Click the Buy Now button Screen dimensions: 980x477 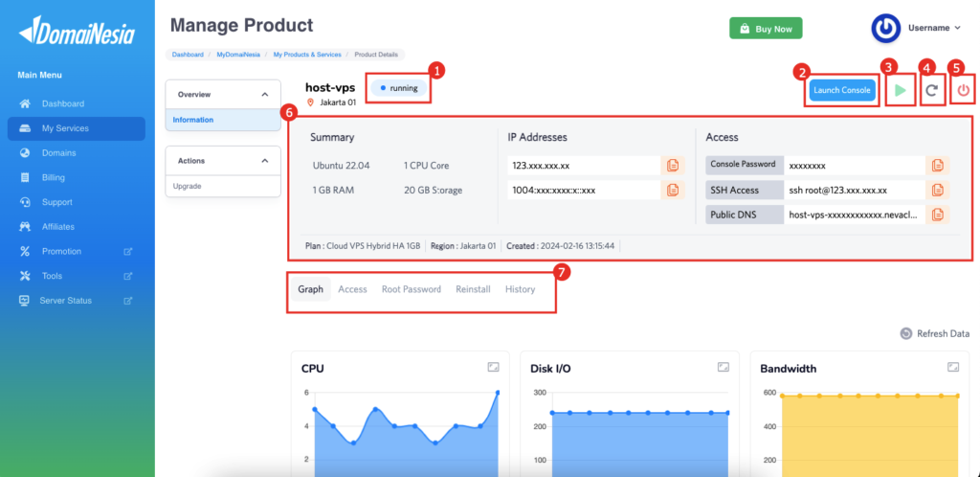click(766, 29)
